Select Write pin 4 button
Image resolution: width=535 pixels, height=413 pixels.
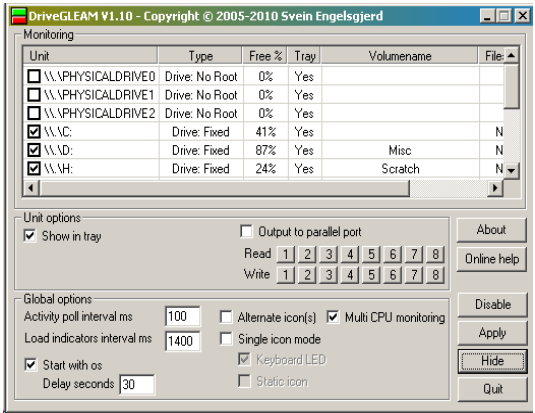(350, 275)
